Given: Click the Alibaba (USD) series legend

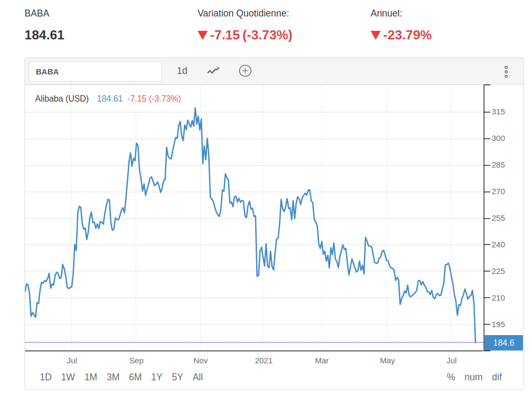Looking at the screenshot, I should (62, 98).
